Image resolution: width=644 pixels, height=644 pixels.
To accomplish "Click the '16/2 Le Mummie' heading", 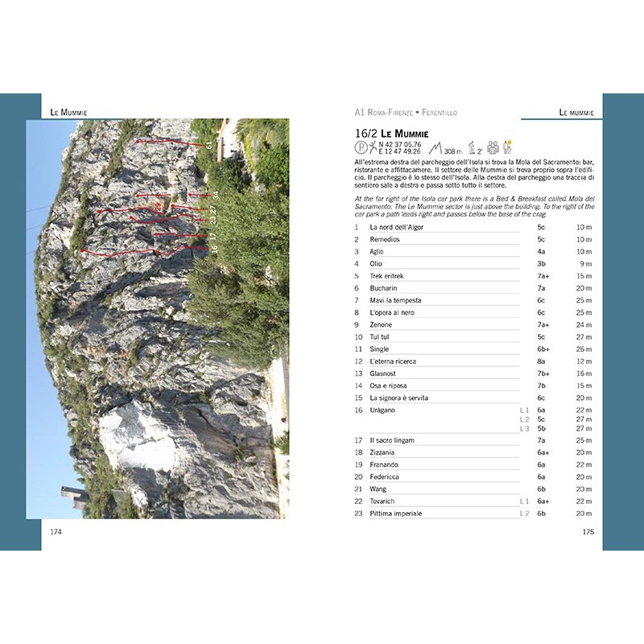I will [391, 133].
